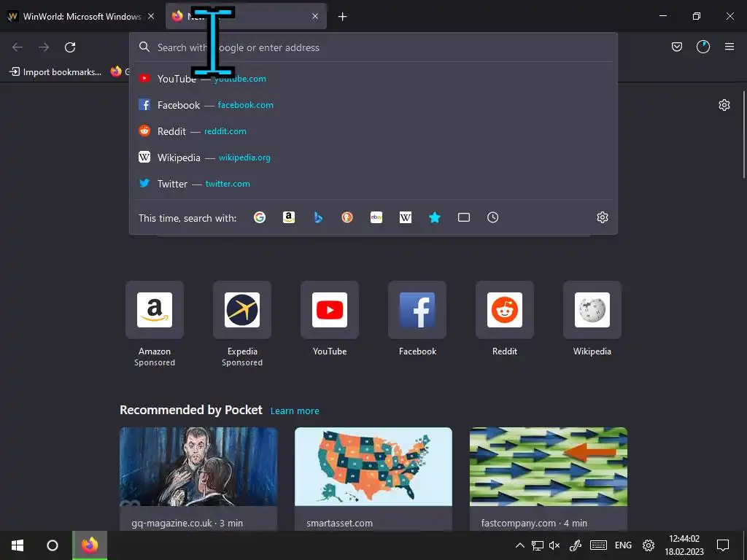
Task: Click Firefox icon in the taskbar
Action: [x=90, y=545]
